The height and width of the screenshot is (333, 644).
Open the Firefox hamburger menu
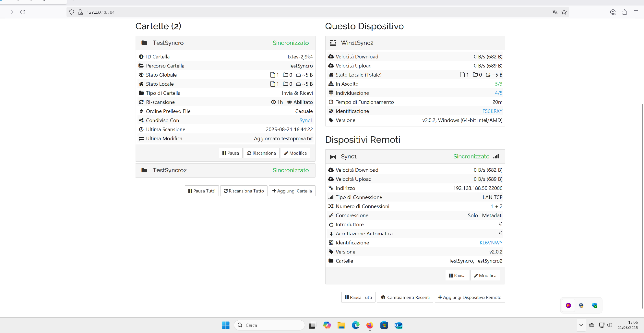click(636, 12)
